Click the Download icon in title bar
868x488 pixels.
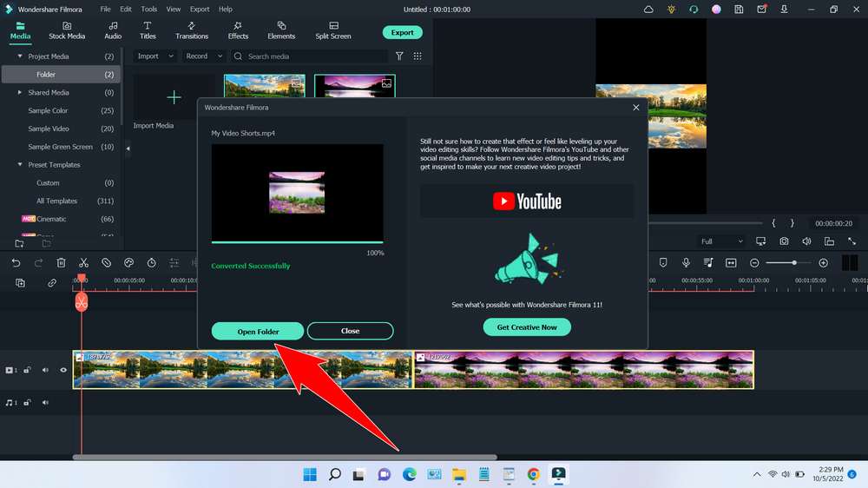(784, 10)
